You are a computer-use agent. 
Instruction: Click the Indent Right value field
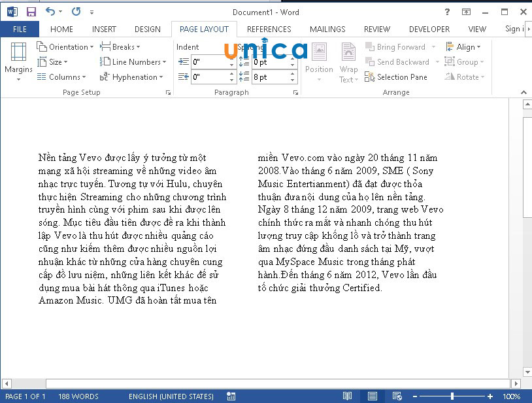coord(210,77)
